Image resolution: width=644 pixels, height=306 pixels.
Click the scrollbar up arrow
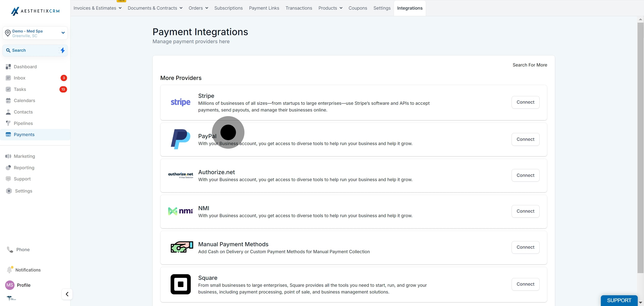tap(640, 19)
